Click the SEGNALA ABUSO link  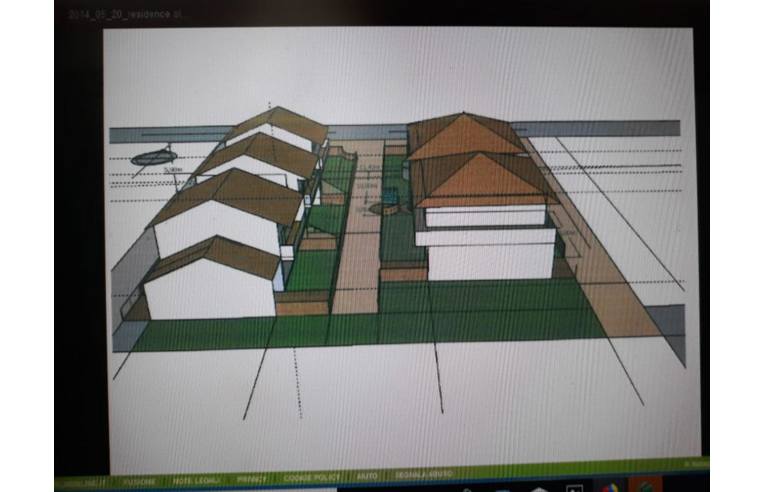click(423, 474)
